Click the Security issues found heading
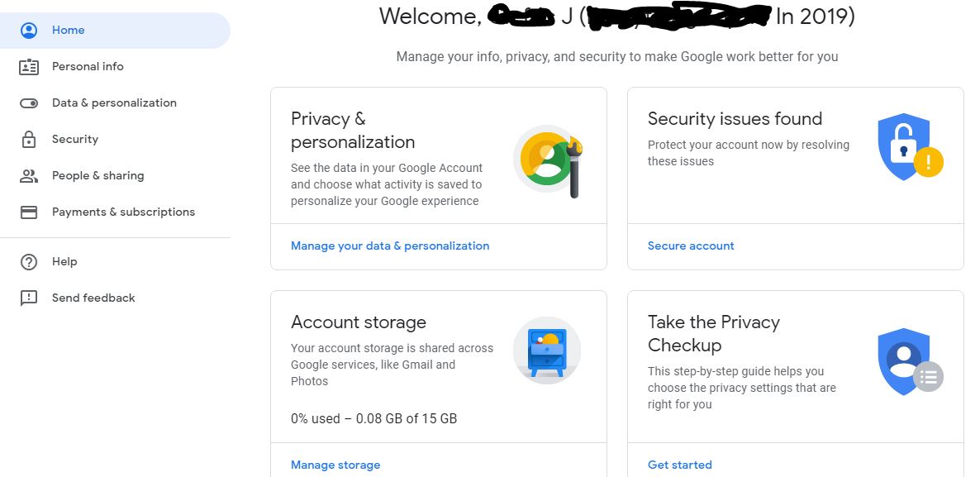This screenshot has height=477, width=980. tap(735, 119)
